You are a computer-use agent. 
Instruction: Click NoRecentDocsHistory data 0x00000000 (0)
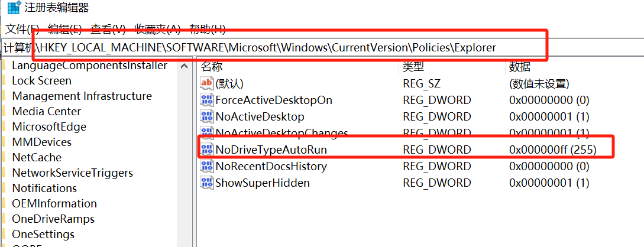549,166
